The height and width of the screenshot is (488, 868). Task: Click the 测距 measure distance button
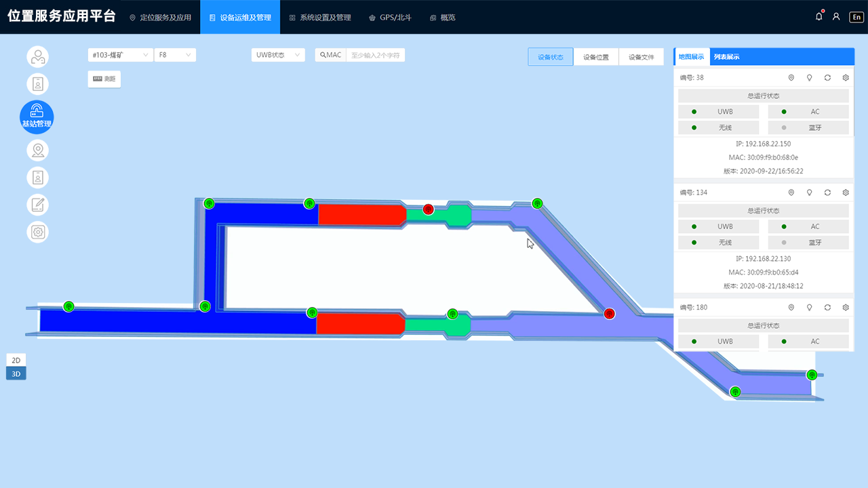(x=104, y=79)
